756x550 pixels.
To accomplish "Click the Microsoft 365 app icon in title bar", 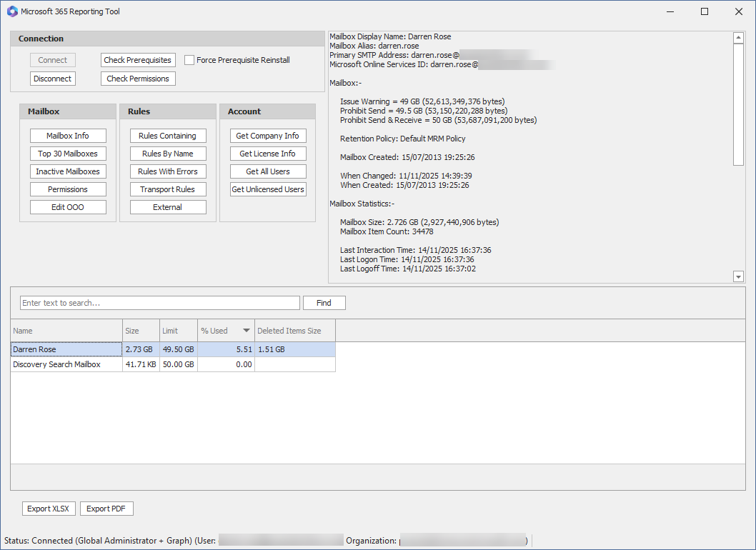I will (12, 11).
